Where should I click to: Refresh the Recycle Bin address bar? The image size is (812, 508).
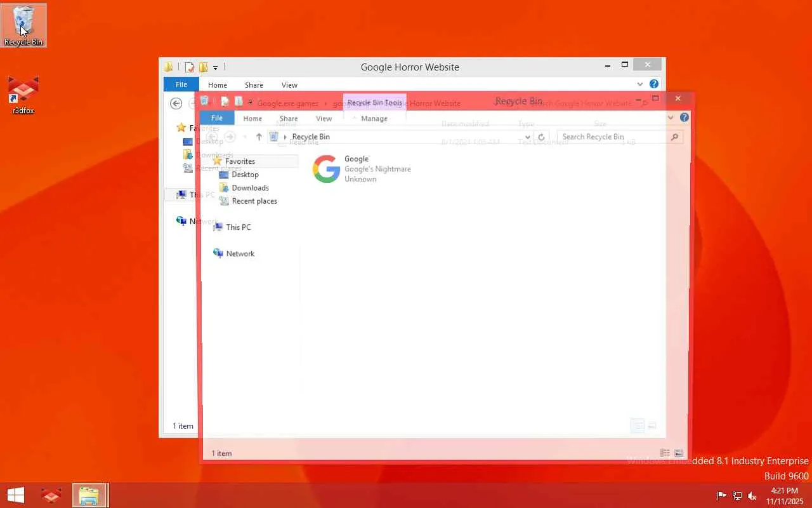(541, 137)
